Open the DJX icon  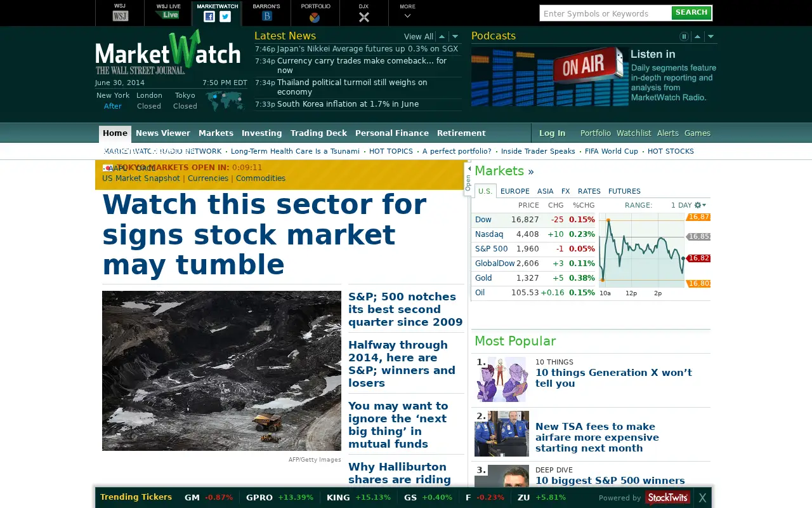[x=363, y=17]
